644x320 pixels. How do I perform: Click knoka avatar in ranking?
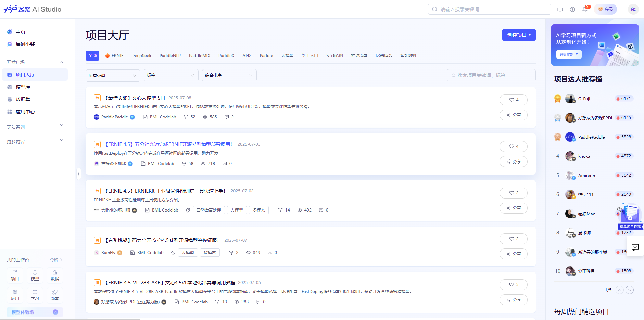(570, 156)
